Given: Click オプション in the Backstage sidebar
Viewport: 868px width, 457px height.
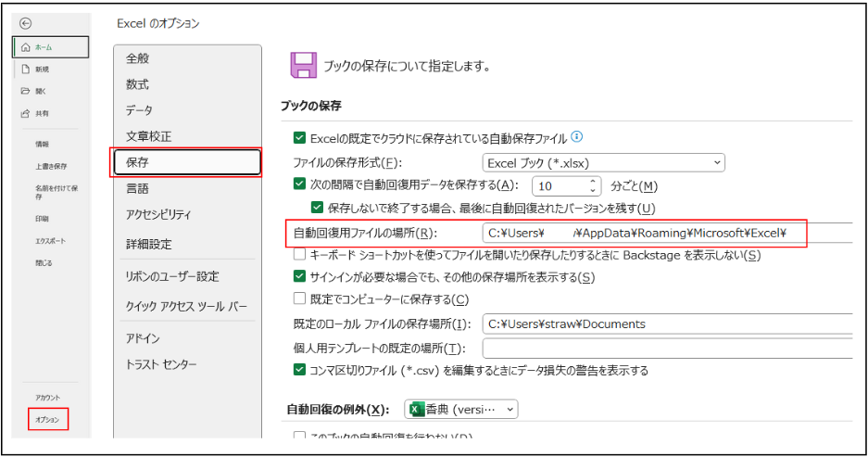Looking at the screenshot, I should point(47,420).
